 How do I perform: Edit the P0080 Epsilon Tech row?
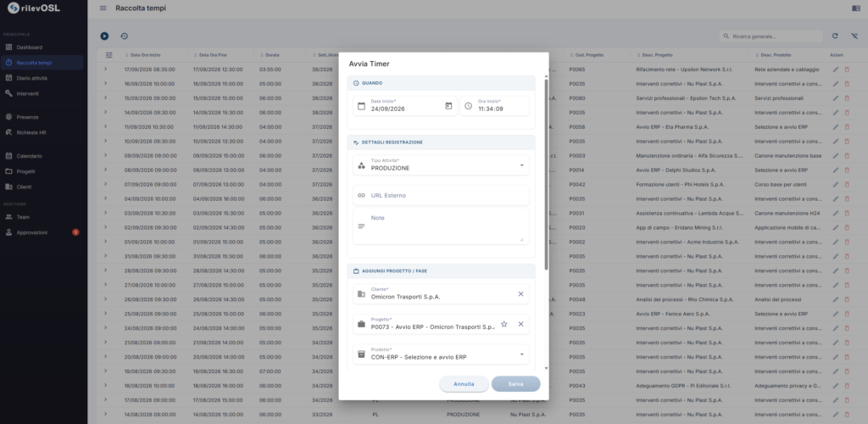click(836, 98)
